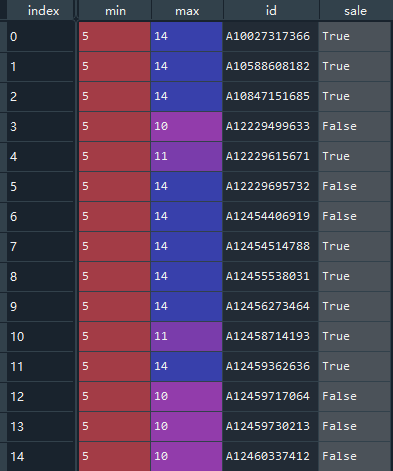This screenshot has width=393, height=471.
Task: Select id cell A12460337412
Action: pyautogui.click(x=270, y=456)
